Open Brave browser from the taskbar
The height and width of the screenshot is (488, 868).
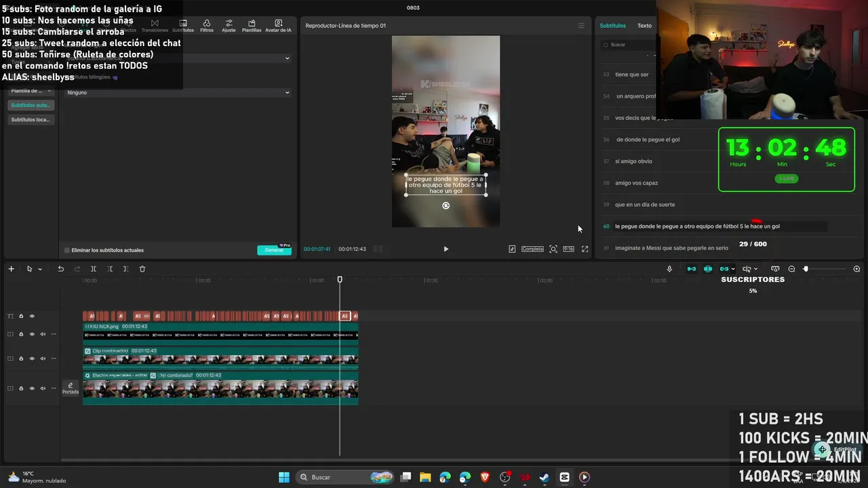485,477
